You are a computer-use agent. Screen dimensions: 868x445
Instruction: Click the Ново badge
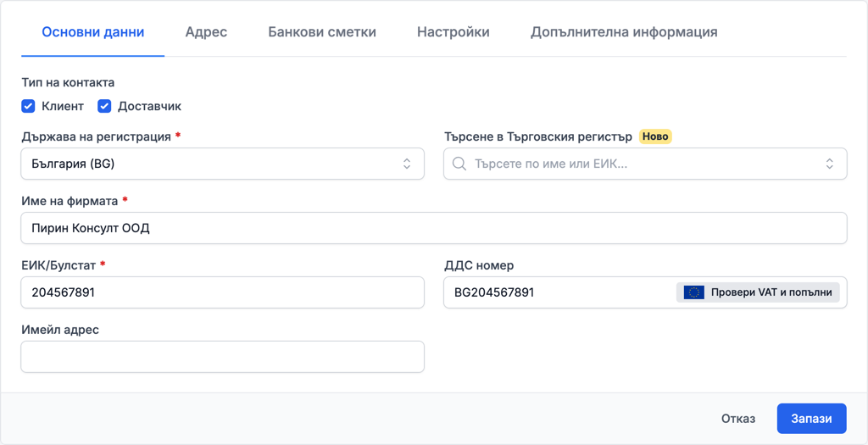[655, 136]
